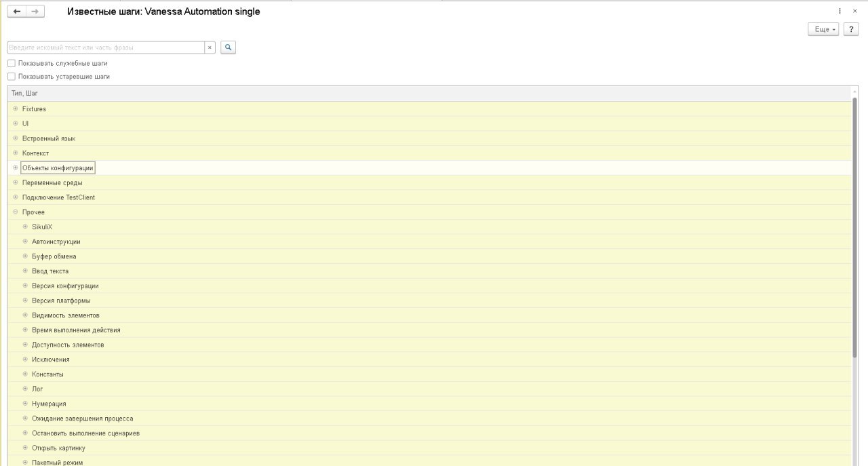Select the Лог row
868x466 pixels.
click(429, 389)
